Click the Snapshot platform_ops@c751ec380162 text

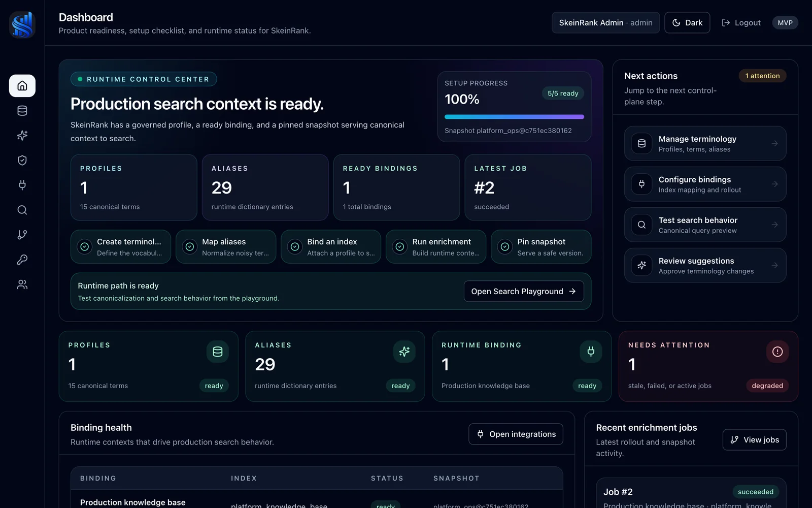508,131
